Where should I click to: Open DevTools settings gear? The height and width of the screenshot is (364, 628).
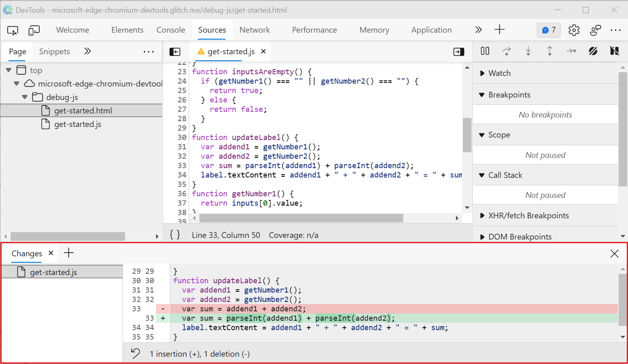(574, 30)
